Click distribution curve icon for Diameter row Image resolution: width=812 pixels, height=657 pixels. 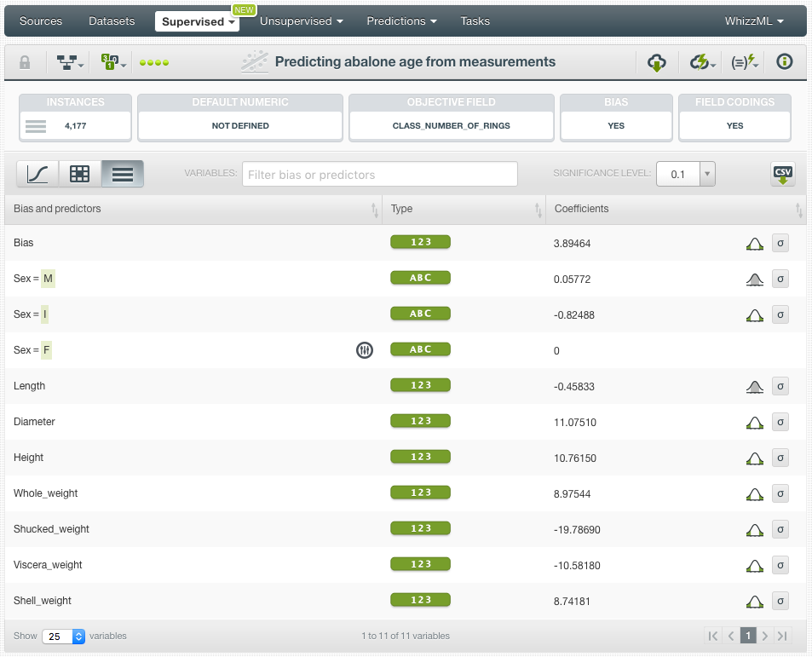(x=754, y=422)
